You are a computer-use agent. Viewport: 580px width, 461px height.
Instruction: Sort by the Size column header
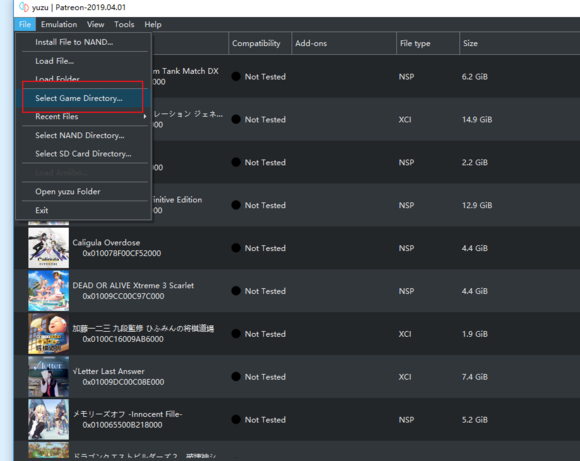point(519,43)
